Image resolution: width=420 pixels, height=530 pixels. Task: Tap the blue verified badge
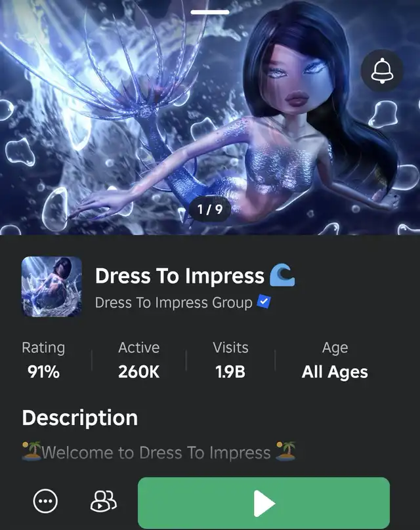pos(264,302)
